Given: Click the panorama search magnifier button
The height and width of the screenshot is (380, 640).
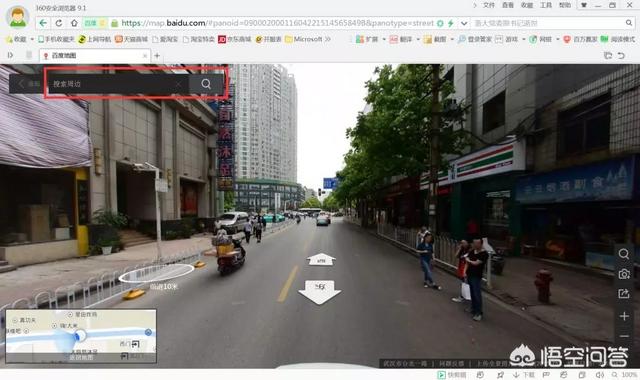Looking at the screenshot, I should click(206, 84).
